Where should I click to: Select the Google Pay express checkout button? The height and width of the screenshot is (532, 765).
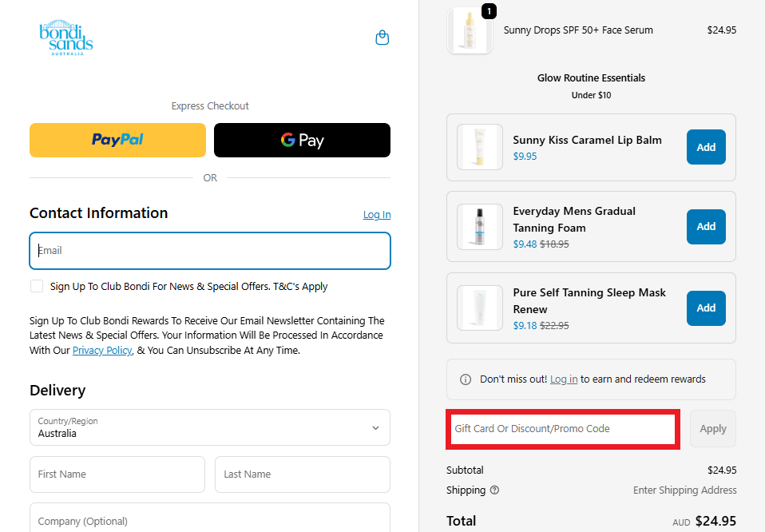(x=302, y=140)
